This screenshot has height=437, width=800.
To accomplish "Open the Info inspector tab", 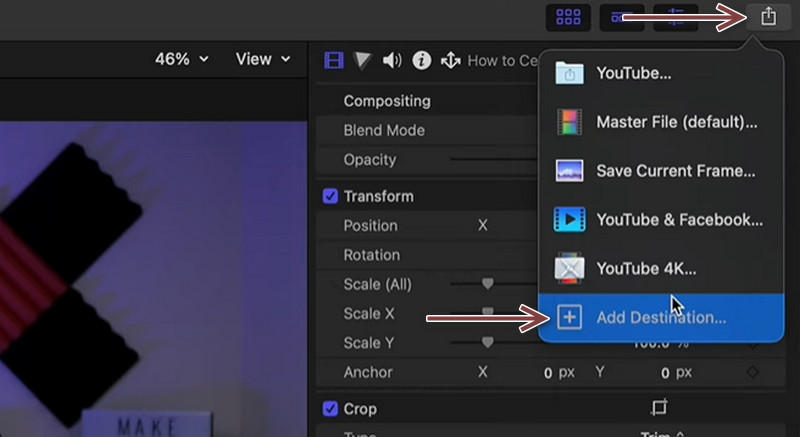I will (422, 60).
